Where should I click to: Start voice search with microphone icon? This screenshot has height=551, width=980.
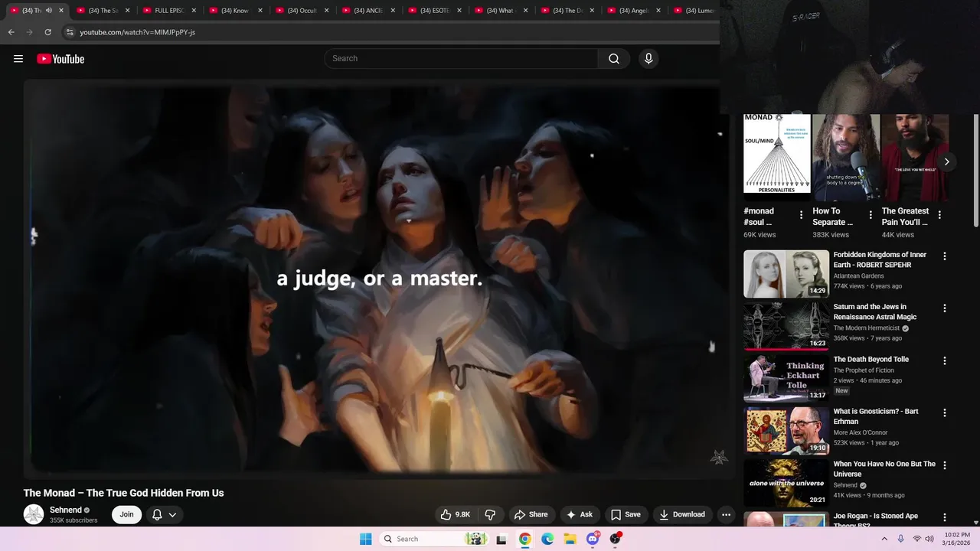[x=648, y=59]
